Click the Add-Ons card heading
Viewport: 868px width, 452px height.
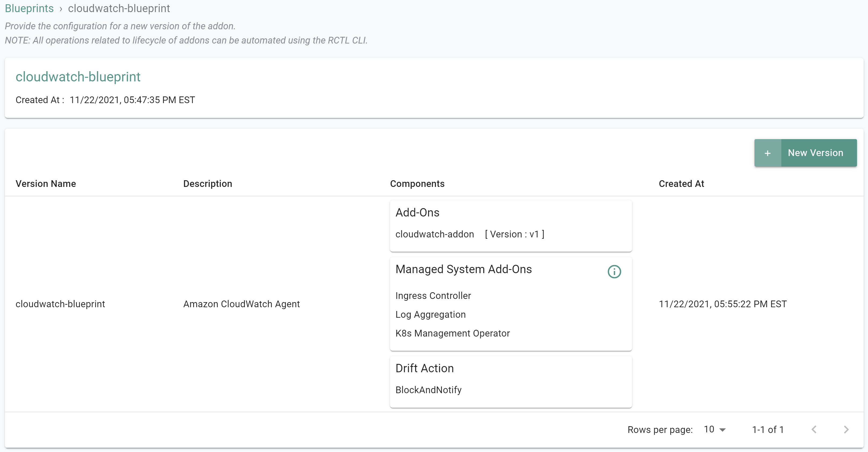pos(417,213)
